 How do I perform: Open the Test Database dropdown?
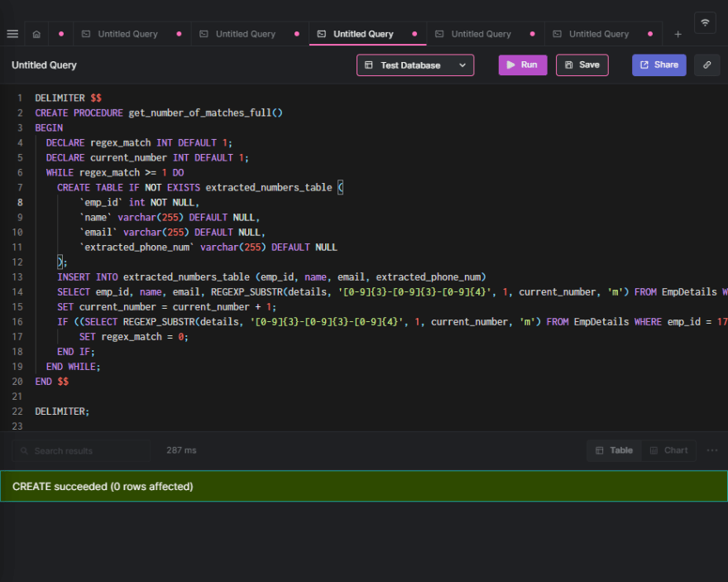415,65
